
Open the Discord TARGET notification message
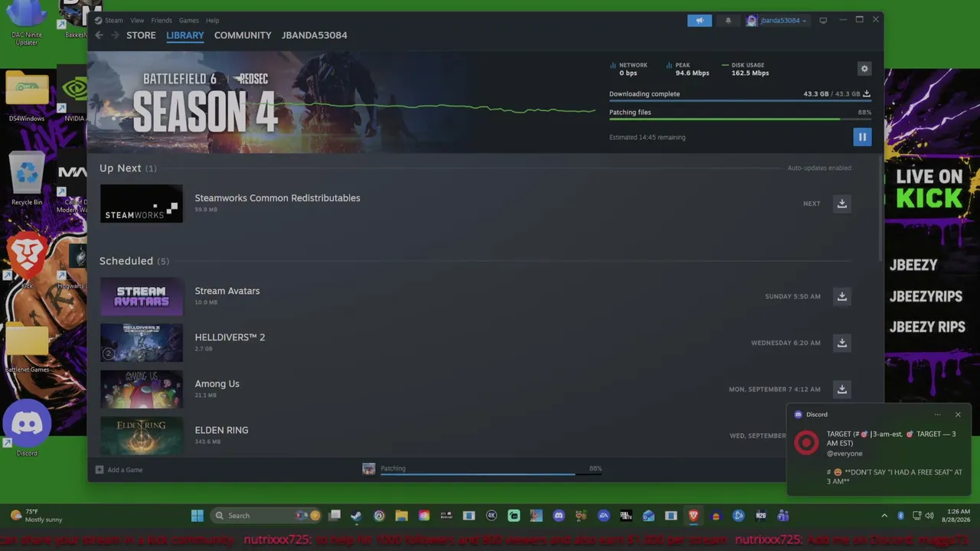click(880, 458)
